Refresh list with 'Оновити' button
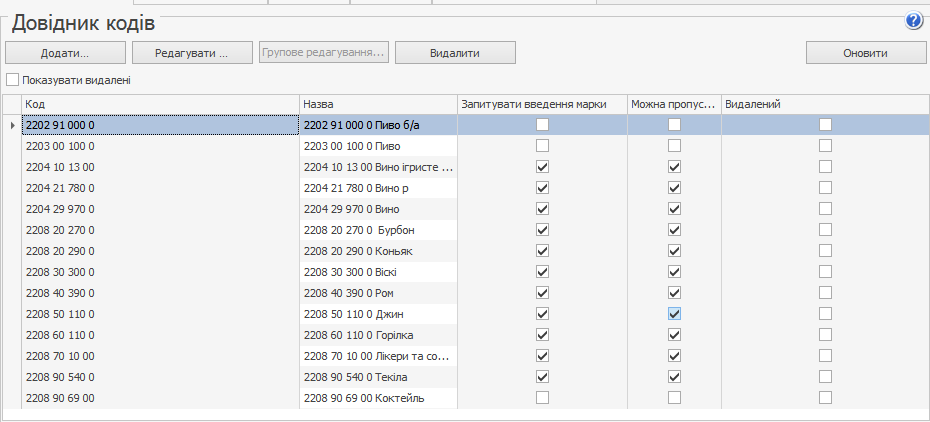The height and width of the screenshot is (422, 930). [x=865, y=52]
